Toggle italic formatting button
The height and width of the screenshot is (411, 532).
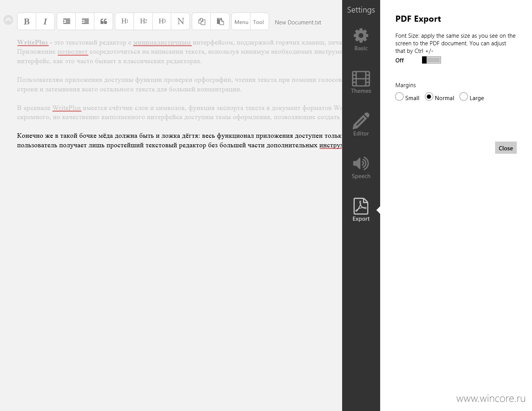[45, 21]
